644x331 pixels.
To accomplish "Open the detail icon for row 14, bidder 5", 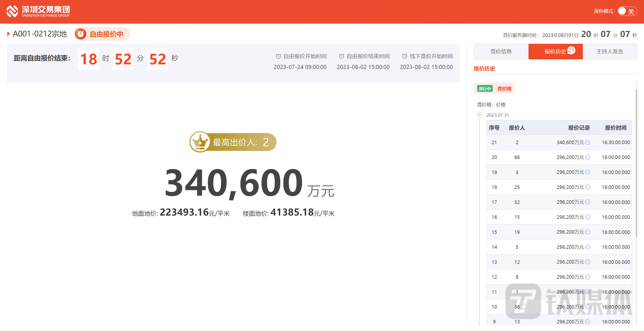I will [x=588, y=247].
